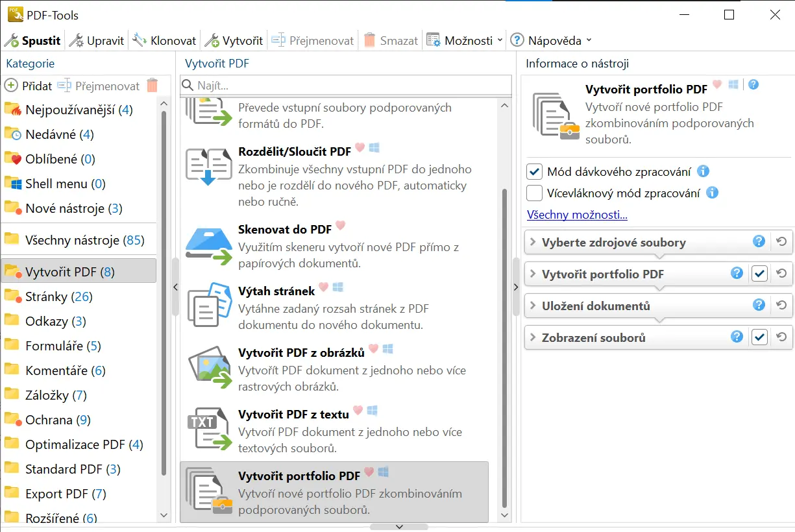The image size is (795, 532).
Task: Open Export PDF category
Action: [x=79, y=494]
